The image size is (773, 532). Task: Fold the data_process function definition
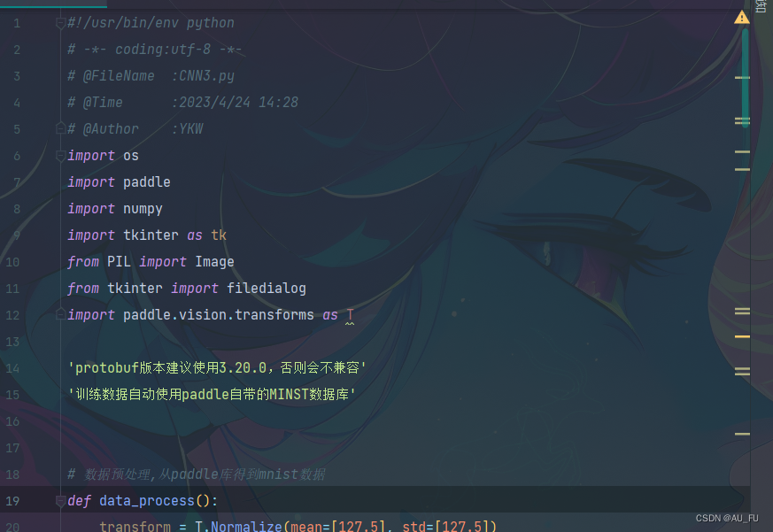[x=60, y=501]
